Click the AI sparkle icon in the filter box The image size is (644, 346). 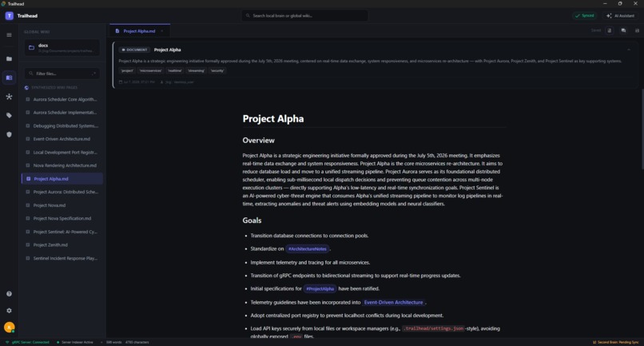tap(94, 74)
